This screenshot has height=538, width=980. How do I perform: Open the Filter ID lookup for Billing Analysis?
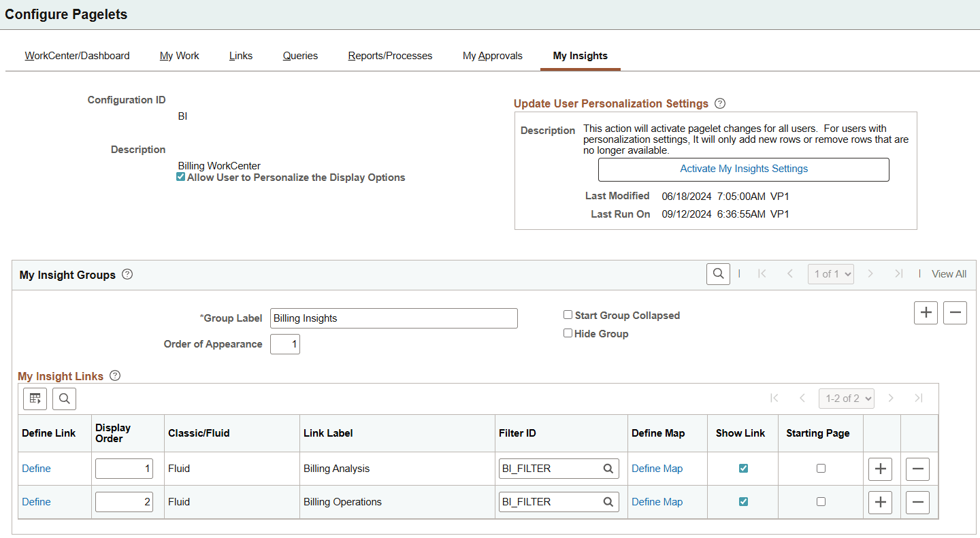click(608, 468)
